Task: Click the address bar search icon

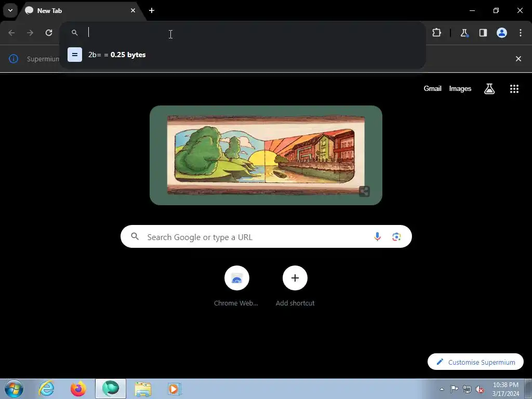Action: click(75, 33)
